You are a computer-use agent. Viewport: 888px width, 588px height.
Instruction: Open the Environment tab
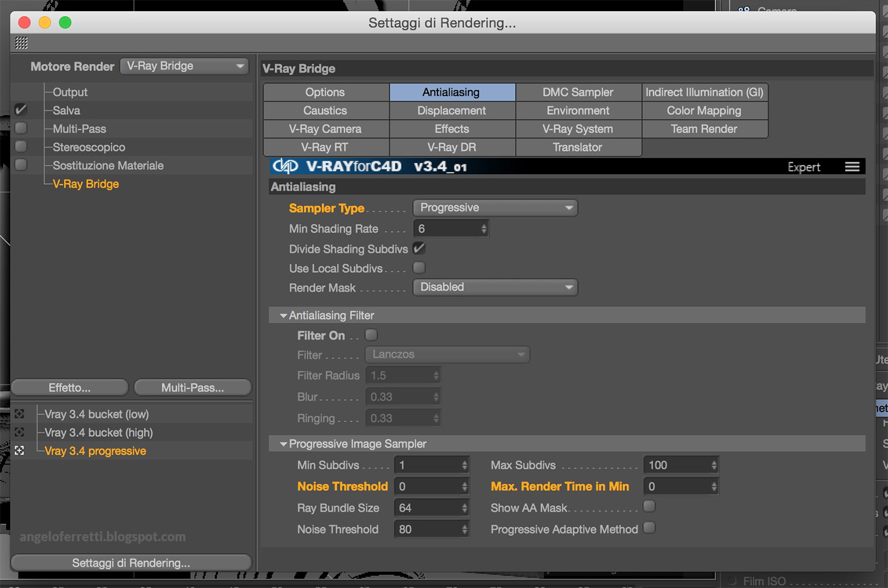tap(578, 110)
